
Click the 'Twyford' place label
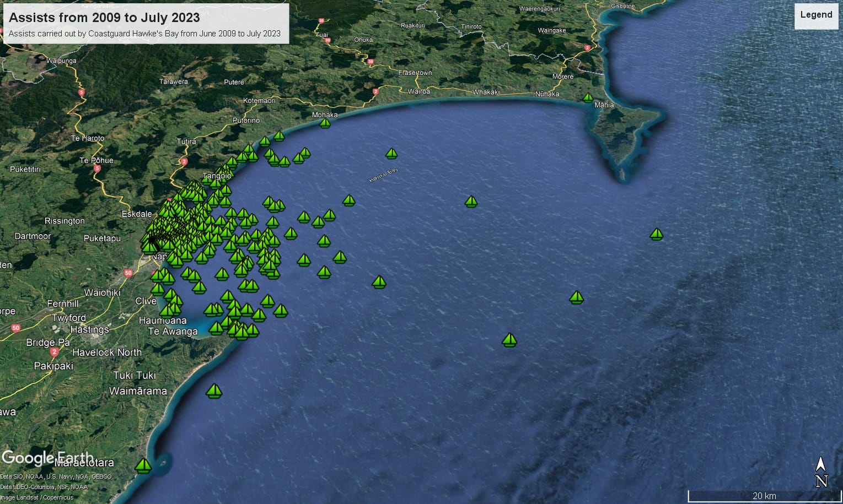tap(69, 318)
